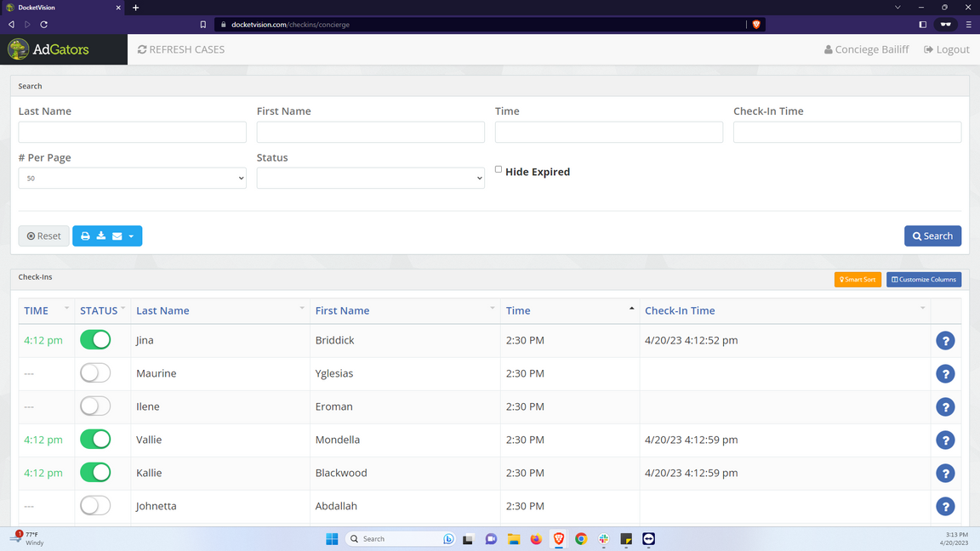Click REFRESH CASES in top navigation

pyautogui.click(x=181, y=49)
